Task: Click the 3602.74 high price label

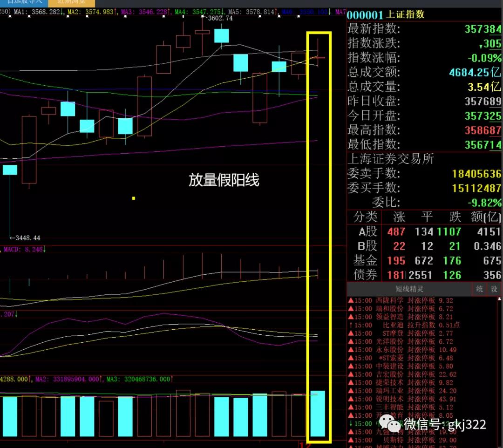Action: tap(220, 19)
